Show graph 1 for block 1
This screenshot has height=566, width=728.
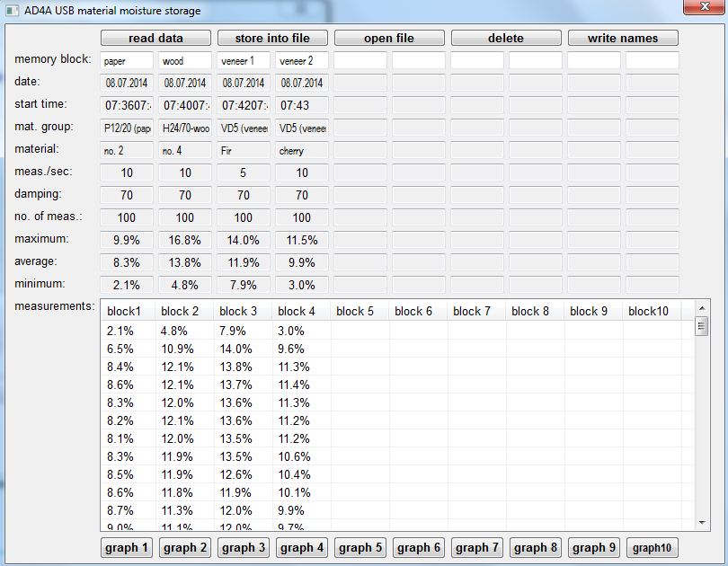(x=127, y=547)
